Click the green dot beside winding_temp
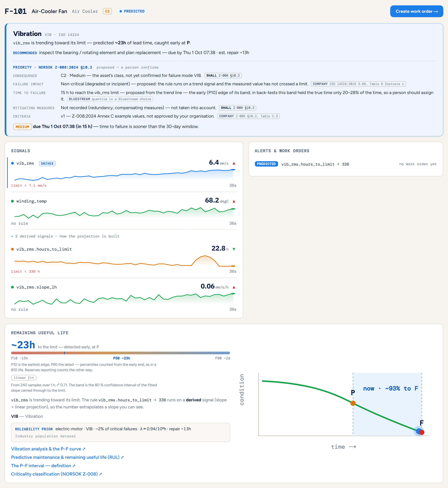The width and height of the screenshot is (448, 488). point(12,201)
